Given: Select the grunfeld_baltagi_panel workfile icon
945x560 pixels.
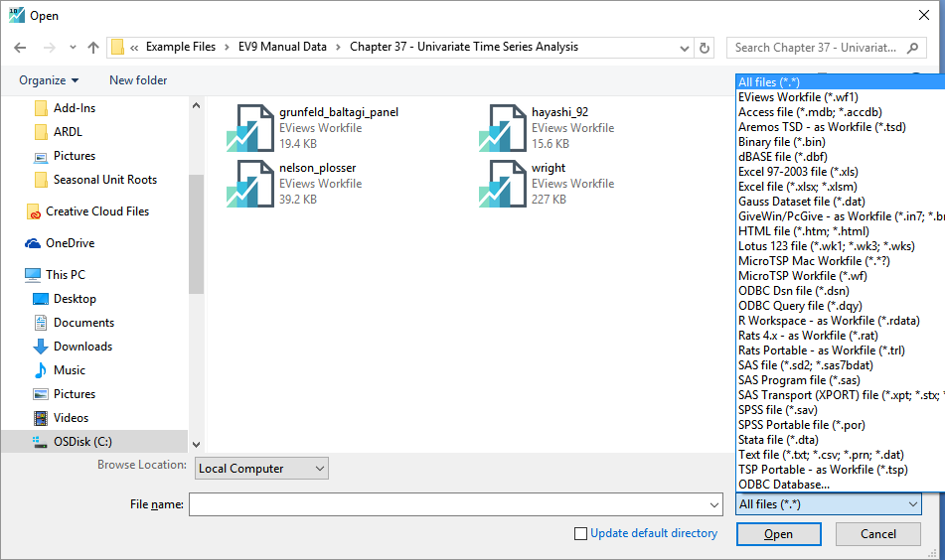Looking at the screenshot, I should point(248,128).
